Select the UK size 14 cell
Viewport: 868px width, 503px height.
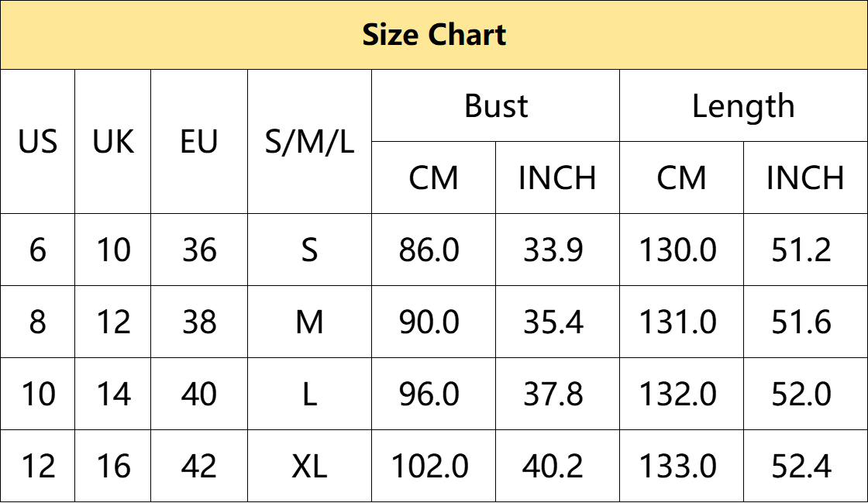(x=113, y=394)
